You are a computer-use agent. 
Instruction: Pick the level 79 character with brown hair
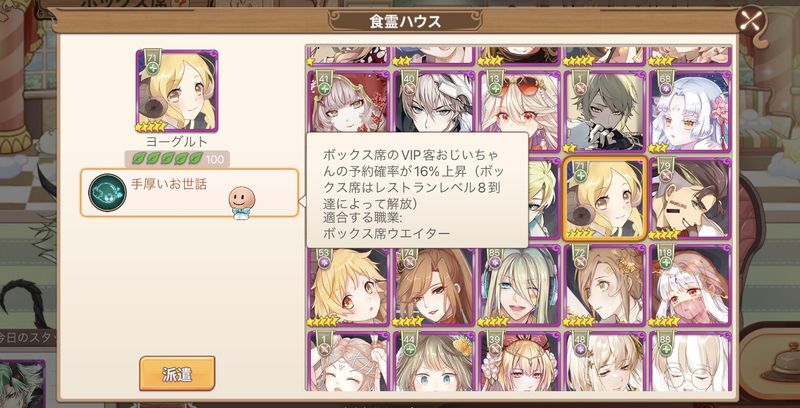click(x=690, y=198)
